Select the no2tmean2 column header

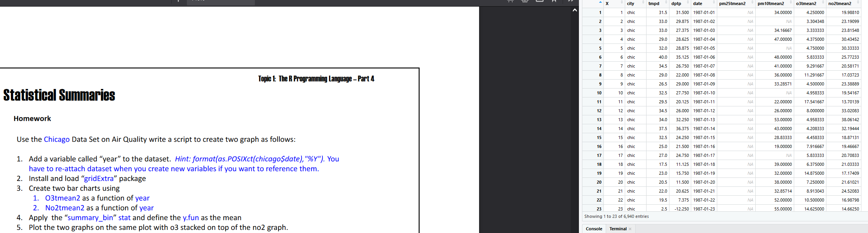(840, 3)
